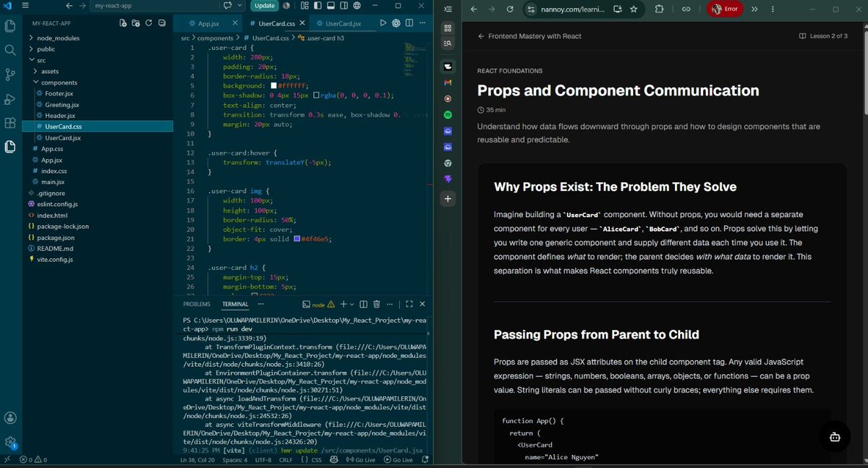
Task: Click the Error profile button in browser
Action: click(725, 9)
